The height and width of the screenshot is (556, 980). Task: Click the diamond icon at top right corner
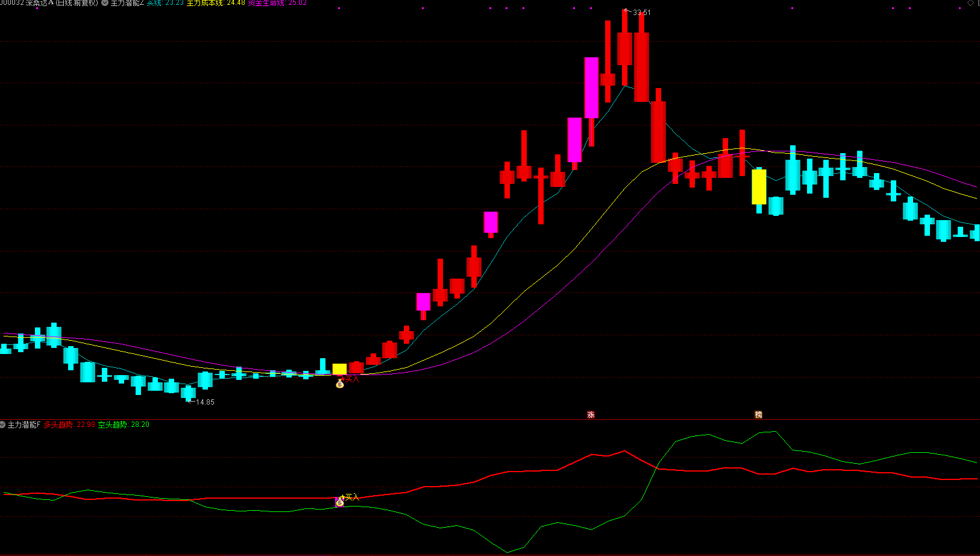coord(970,3)
